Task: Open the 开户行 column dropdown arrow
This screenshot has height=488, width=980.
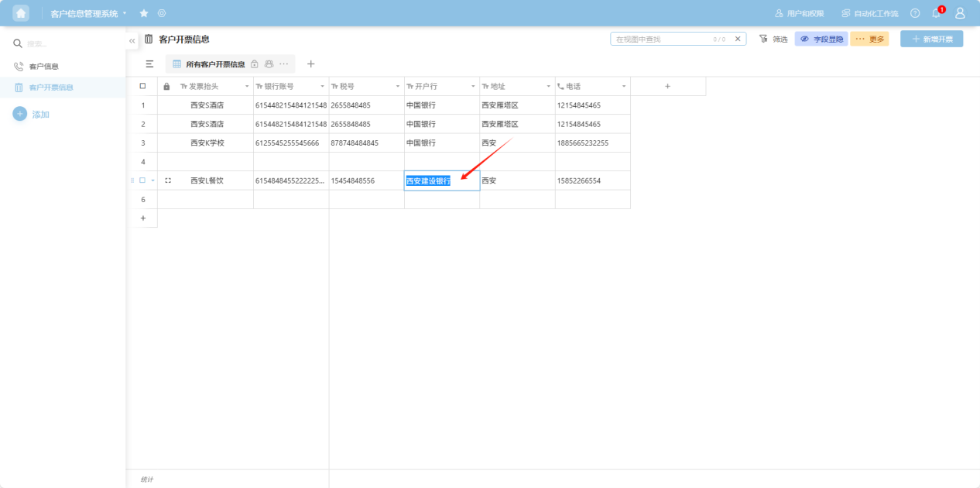Action: click(472, 86)
